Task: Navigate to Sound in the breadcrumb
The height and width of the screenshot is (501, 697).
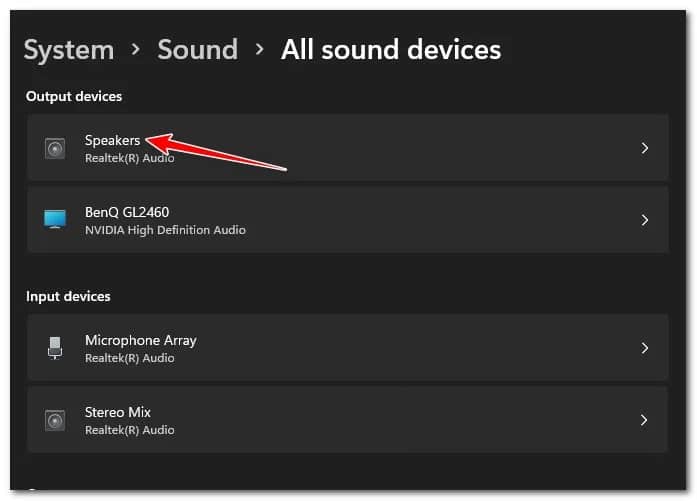Action: pyautogui.click(x=197, y=49)
